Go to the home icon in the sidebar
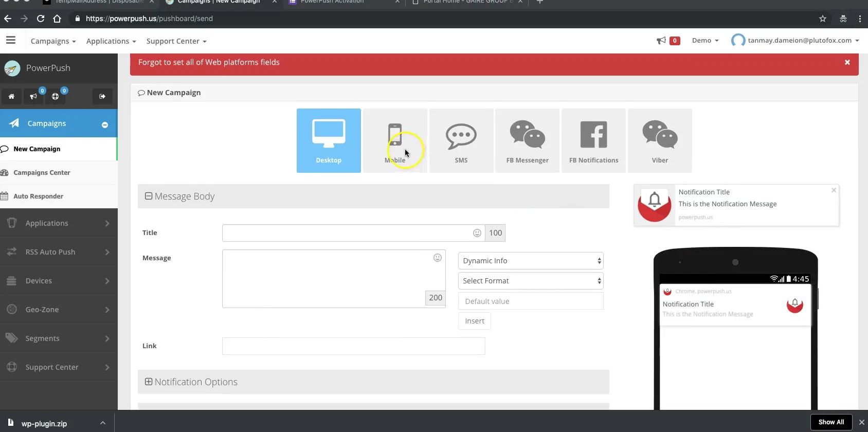This screenshot has height=432, width=868. (x=11, y=96)
